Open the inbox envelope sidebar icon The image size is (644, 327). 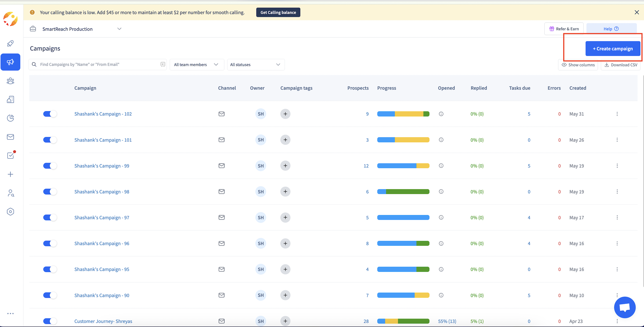pos(10,137)
